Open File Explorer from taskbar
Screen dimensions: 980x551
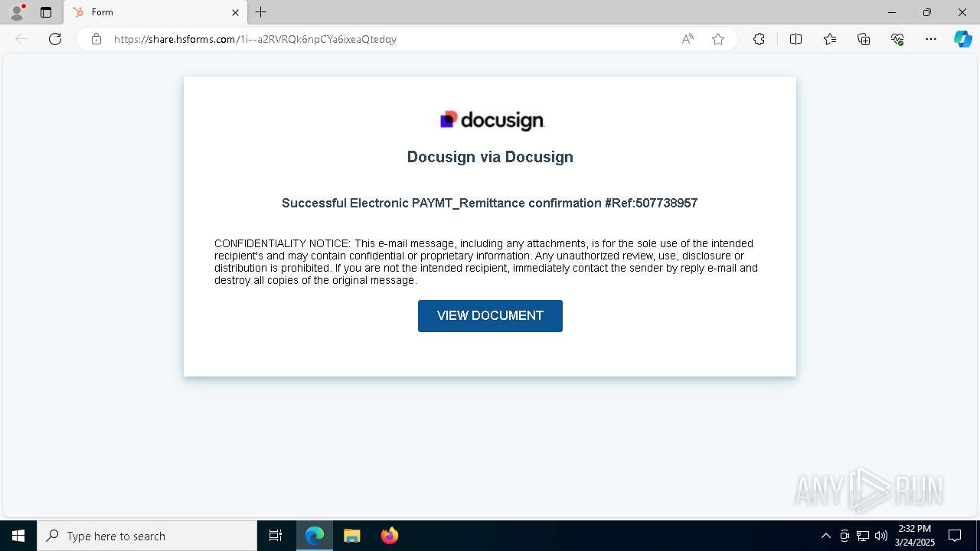[352, 536]
